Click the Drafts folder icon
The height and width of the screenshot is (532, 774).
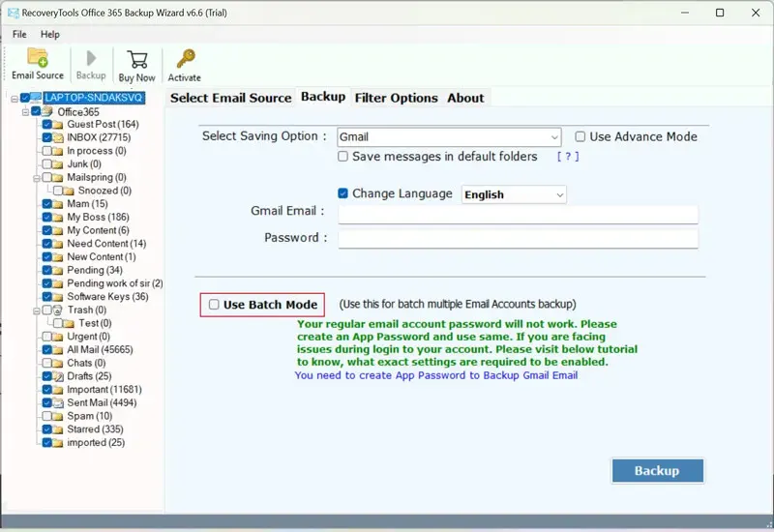tap(59, 376)
